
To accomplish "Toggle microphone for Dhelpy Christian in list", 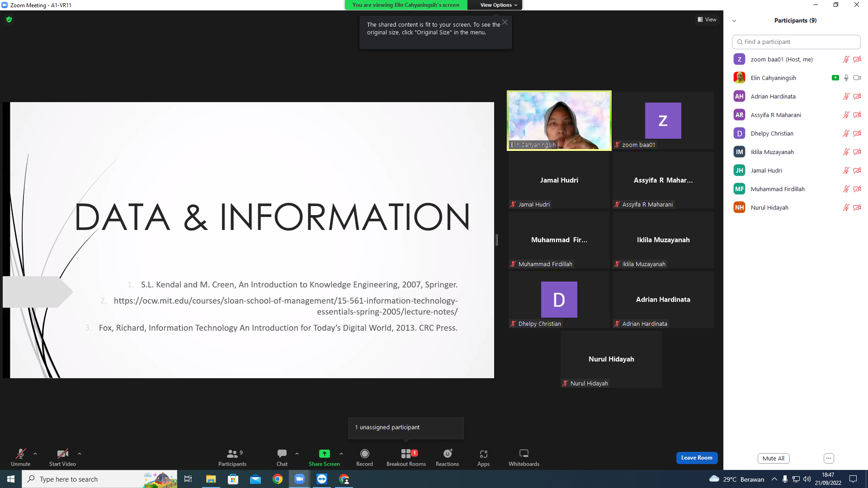I will pos(846,133).
